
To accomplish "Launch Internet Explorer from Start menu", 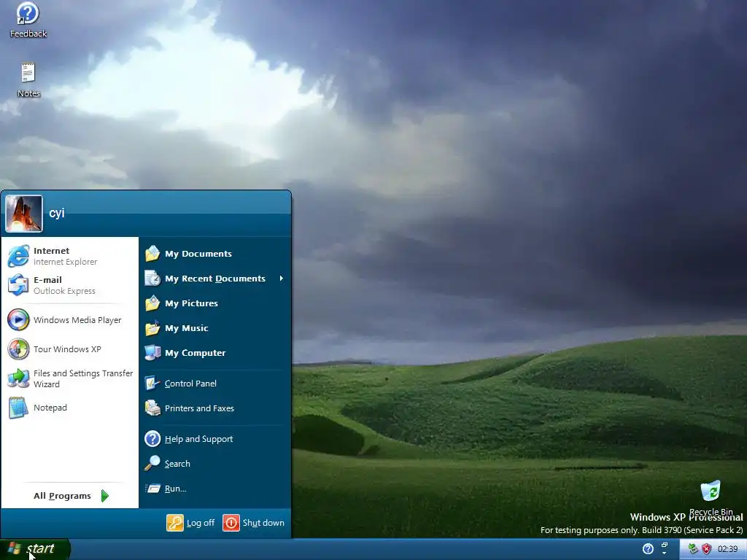I will tap(69, 256).
